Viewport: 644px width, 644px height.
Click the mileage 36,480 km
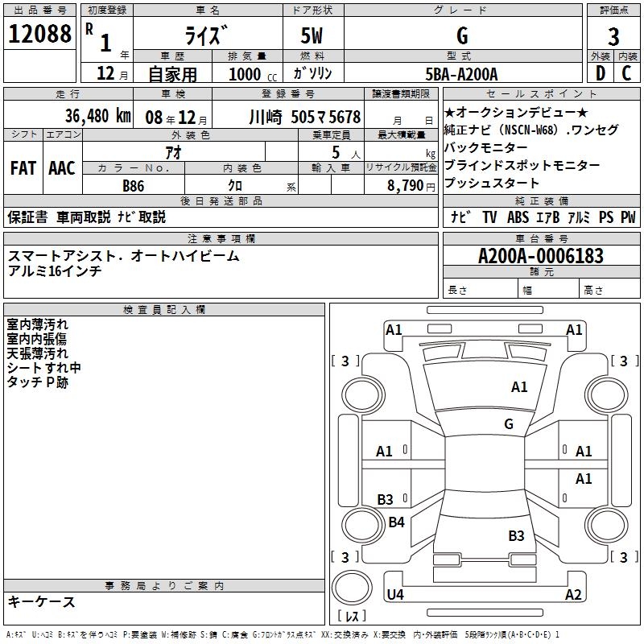98,116
